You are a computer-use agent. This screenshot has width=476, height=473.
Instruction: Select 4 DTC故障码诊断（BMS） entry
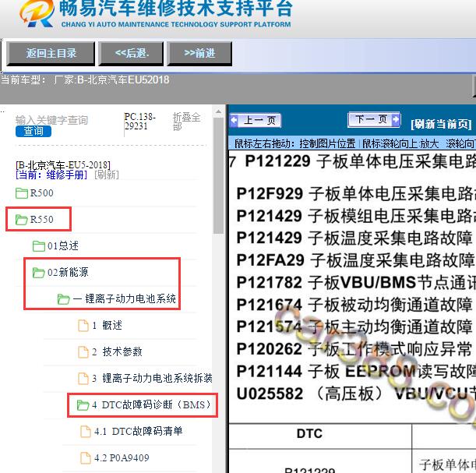151,404
